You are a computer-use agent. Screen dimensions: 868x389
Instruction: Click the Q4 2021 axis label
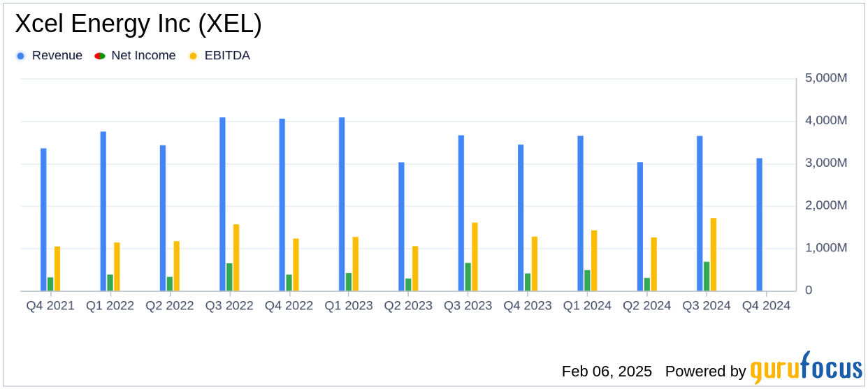(x=50, y=306)
